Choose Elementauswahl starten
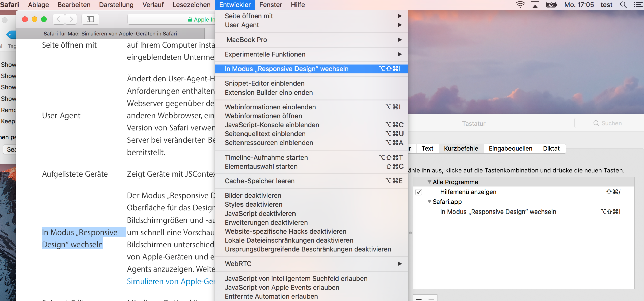Viewport: 644px width, 301px height. pyautogui.click(x=311, y=166)
